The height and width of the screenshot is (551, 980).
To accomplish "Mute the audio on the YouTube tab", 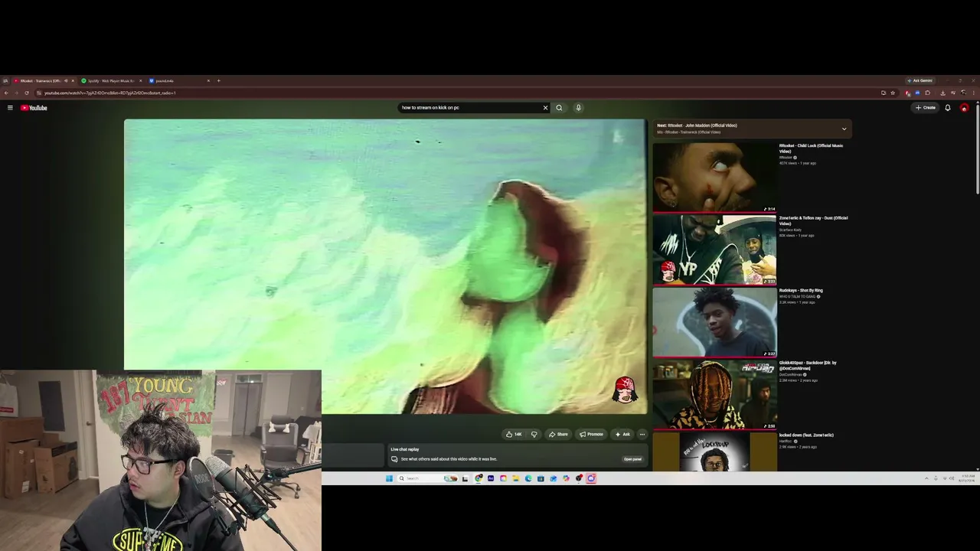I will coord(65,81).
